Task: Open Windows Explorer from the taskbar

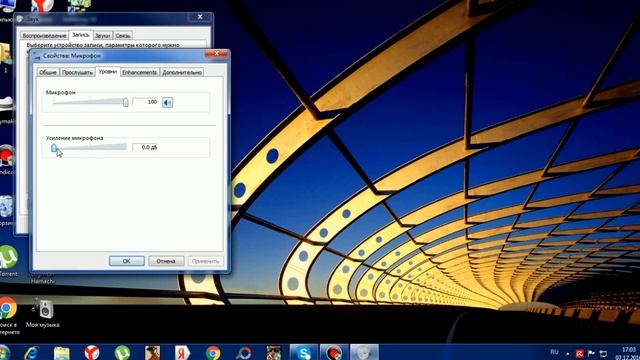Action: pos(62,353)
